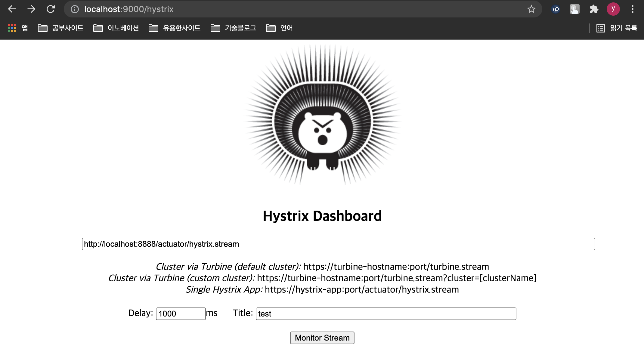The image size is (644, 352).
Task: Open the apps grid shortcut
Action: tap(12, 28)
